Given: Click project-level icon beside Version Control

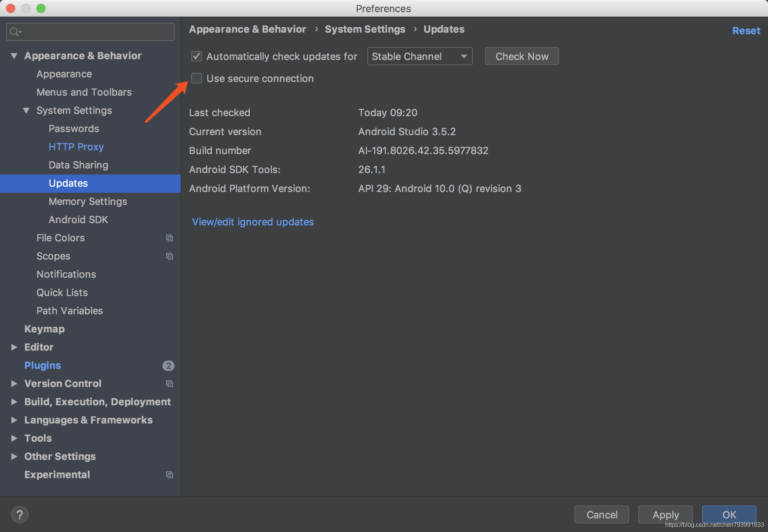Looking at the screenshot, I should [x=170, y=384].
